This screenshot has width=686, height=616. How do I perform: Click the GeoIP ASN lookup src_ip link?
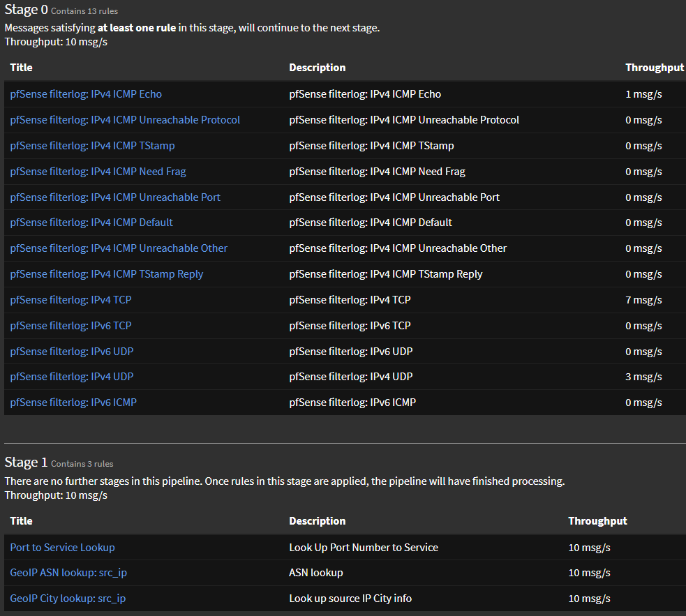68,573
